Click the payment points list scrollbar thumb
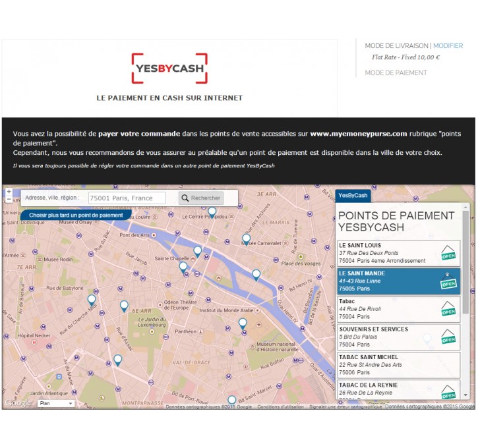Image resolution: width=478 pixels, height=448 pixels. click(465, 262)
